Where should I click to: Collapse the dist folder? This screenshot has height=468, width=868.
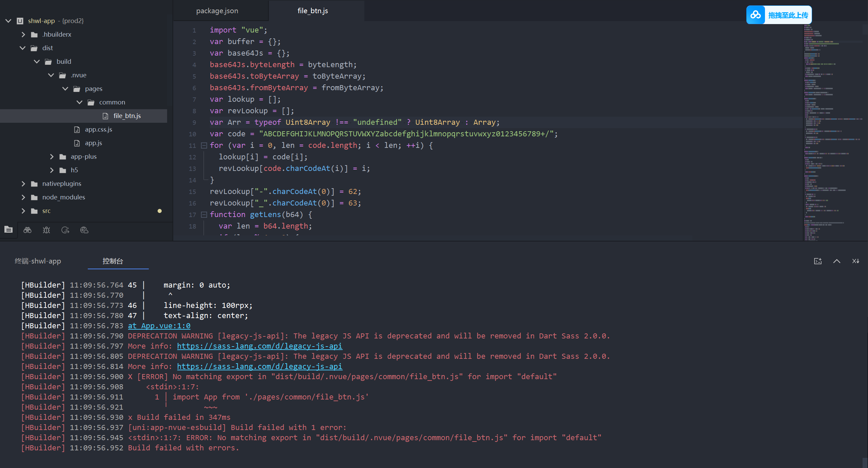[23, 48]
